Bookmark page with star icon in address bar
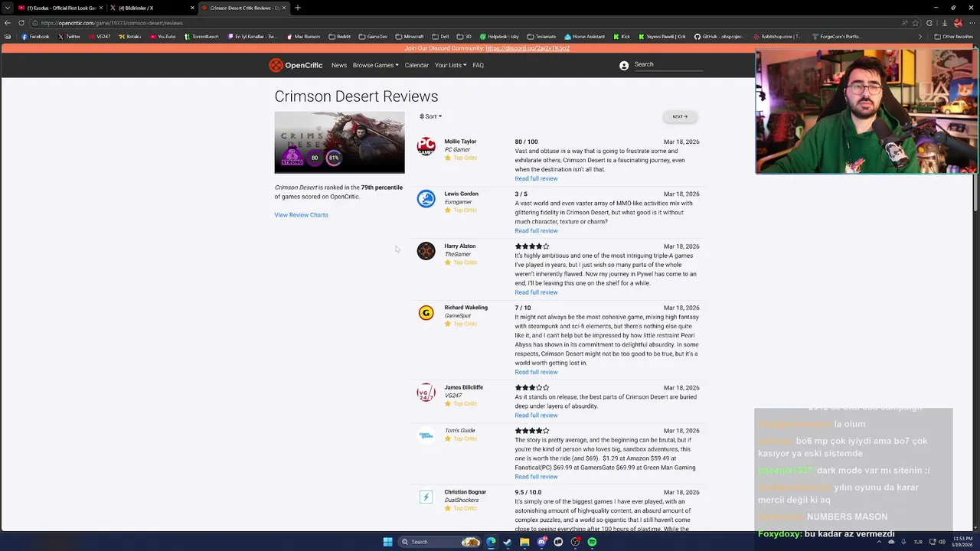 coord(915,23)
